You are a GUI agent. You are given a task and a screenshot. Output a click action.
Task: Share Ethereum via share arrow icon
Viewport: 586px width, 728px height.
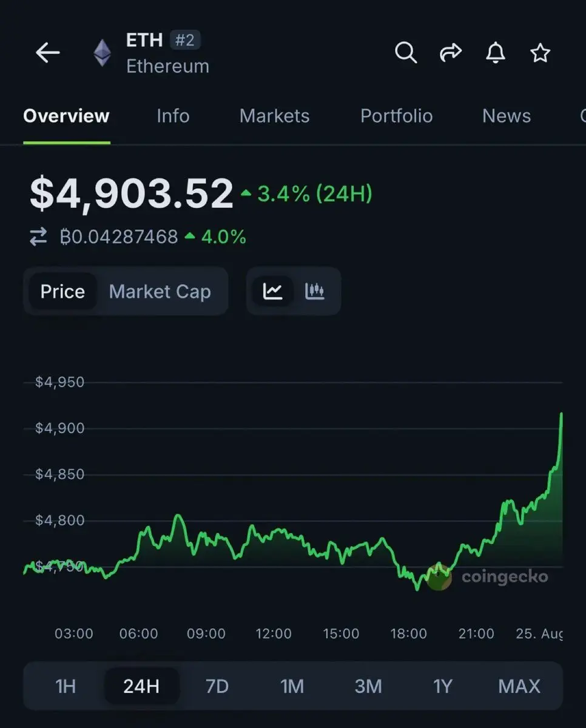pos(450,53)
